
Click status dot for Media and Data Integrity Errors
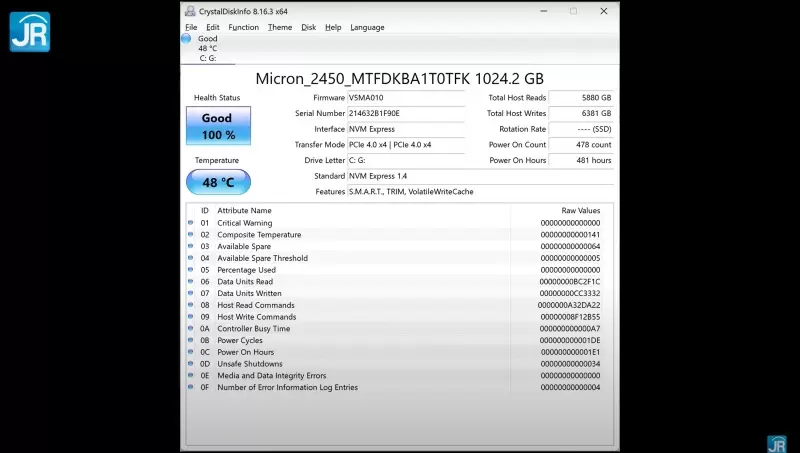(191, 375)
